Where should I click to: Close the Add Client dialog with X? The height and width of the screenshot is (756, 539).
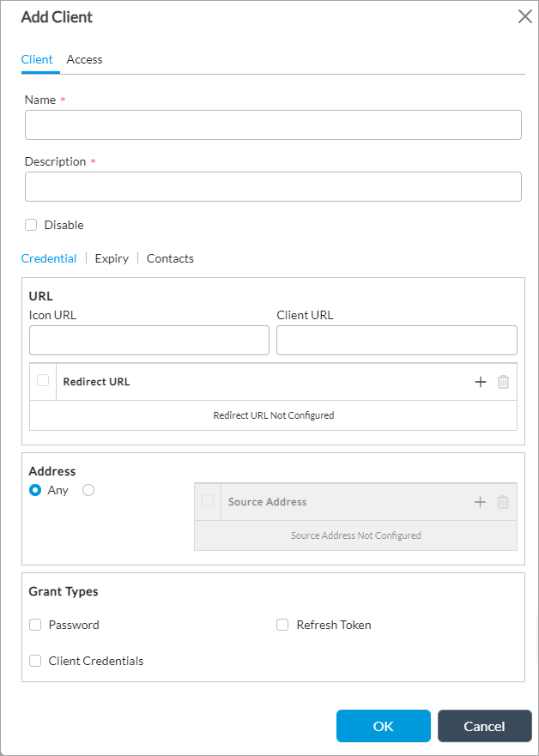(524, 16)
